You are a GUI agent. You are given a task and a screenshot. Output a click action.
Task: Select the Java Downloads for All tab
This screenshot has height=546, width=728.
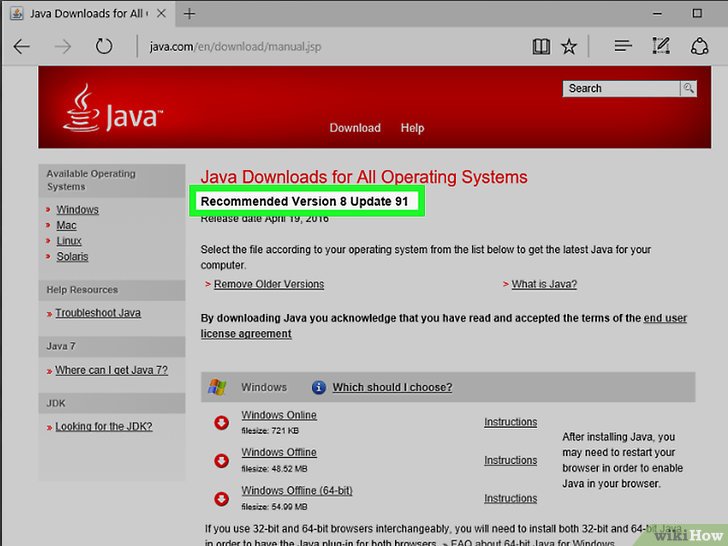pos(89,13)
